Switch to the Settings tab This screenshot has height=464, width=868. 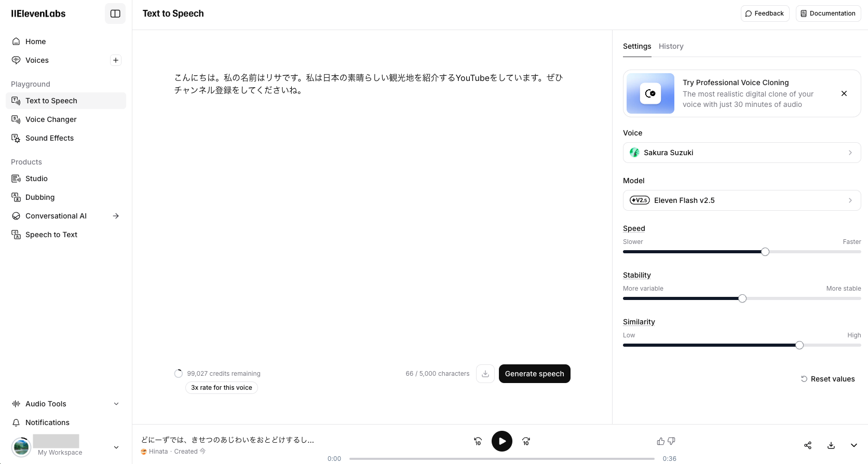637,46
